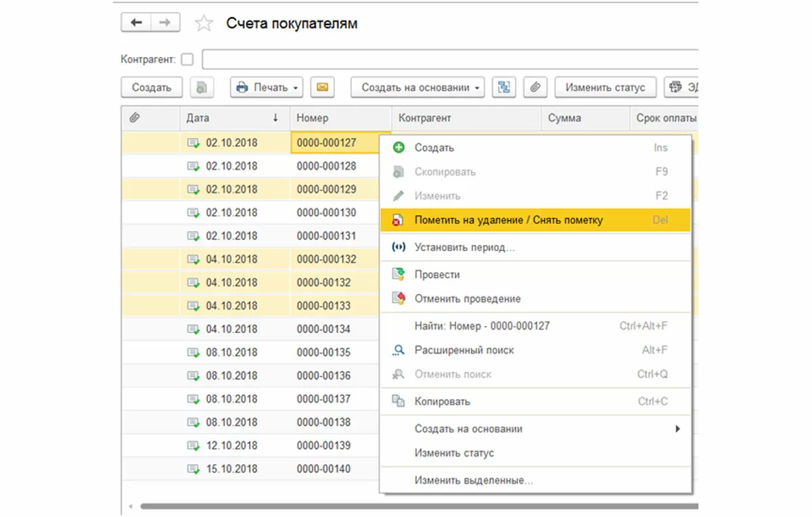Click the horizontal scrollbar at list bottom
This screenshot has width=812, height=517.
tap(406, 505)
